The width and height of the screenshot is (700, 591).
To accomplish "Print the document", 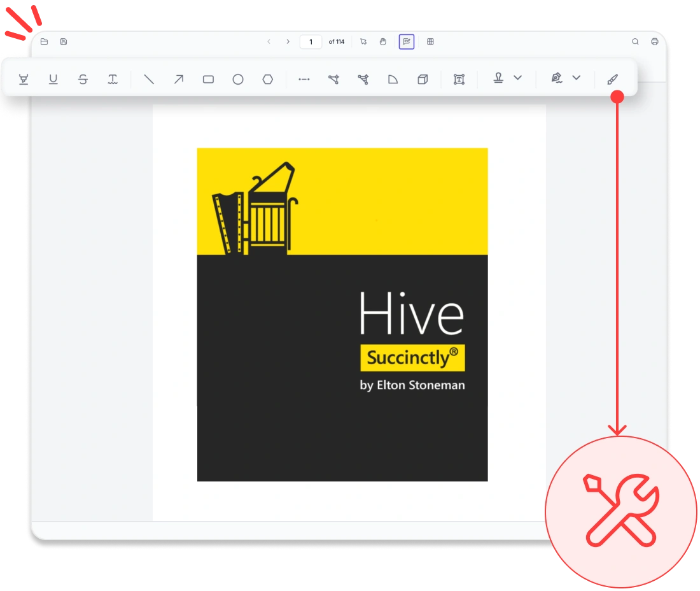I will coord(654,41).
